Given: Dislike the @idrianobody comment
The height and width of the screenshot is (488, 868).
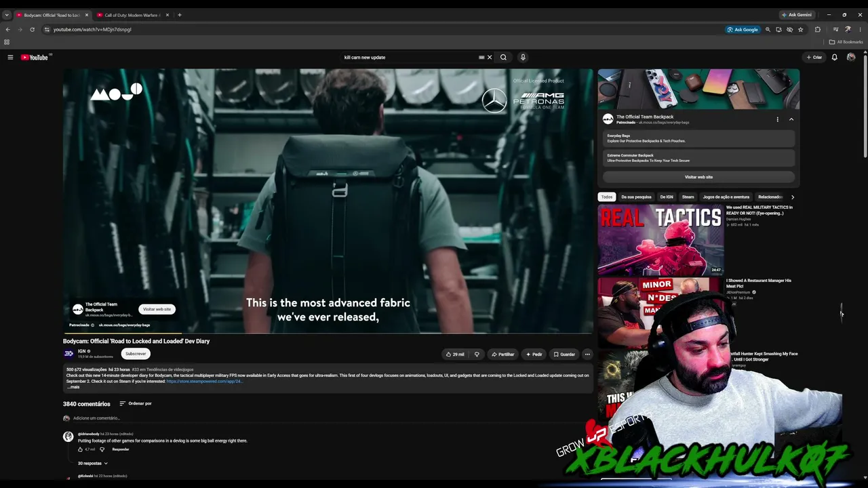Looking at the screenshot, I should click(102, 449).
